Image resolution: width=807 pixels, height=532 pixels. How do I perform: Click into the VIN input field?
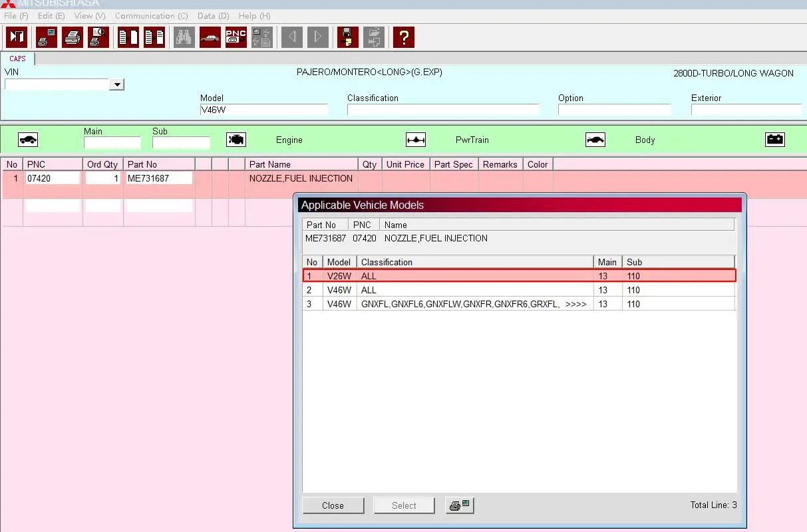click(57, 84)
